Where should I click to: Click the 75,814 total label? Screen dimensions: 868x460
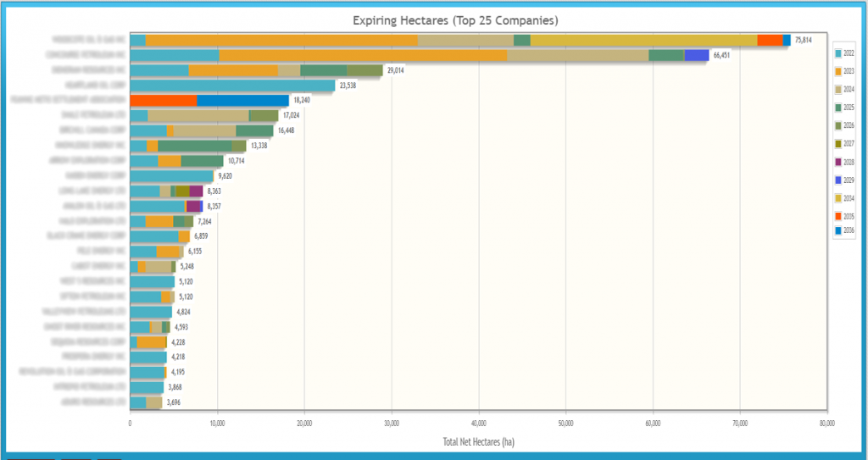click(804, 40)
